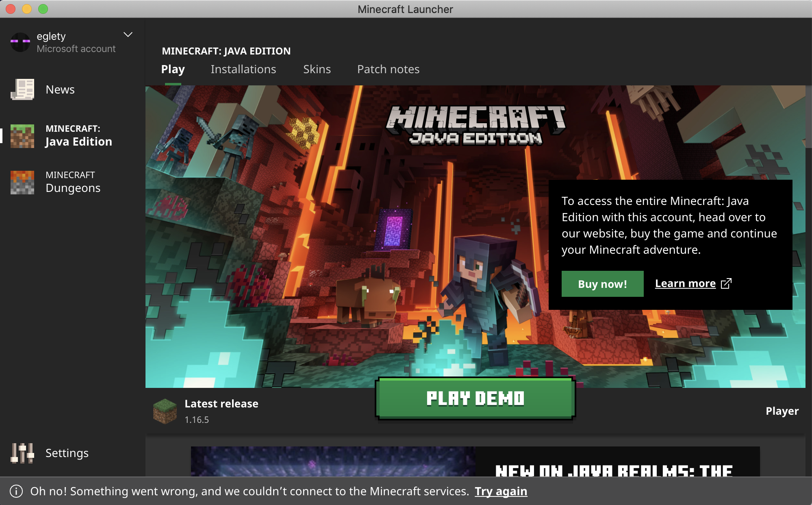Open the Skins tab
Image resolution: width=812 pixels, height=505 pixels.
point(317,69)
